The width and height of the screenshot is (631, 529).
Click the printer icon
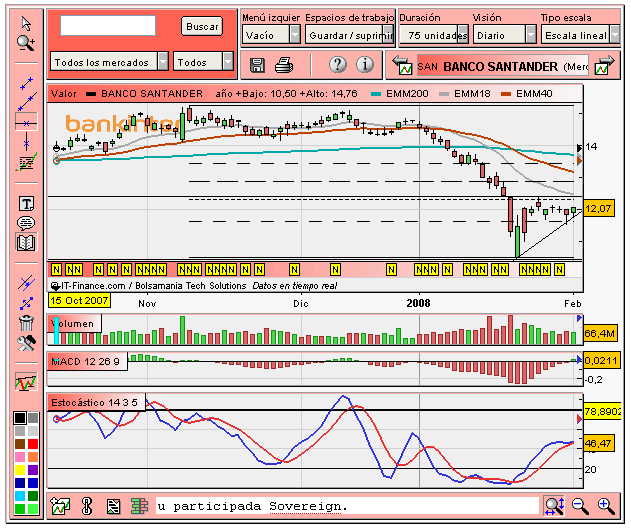point(284,65)
